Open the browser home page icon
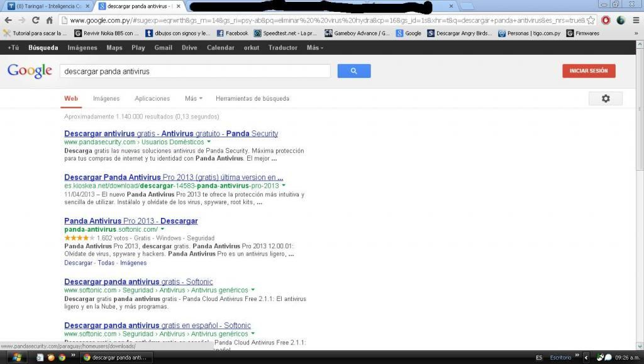This screenshot has width=644, height=364. (x=49, y=20)
